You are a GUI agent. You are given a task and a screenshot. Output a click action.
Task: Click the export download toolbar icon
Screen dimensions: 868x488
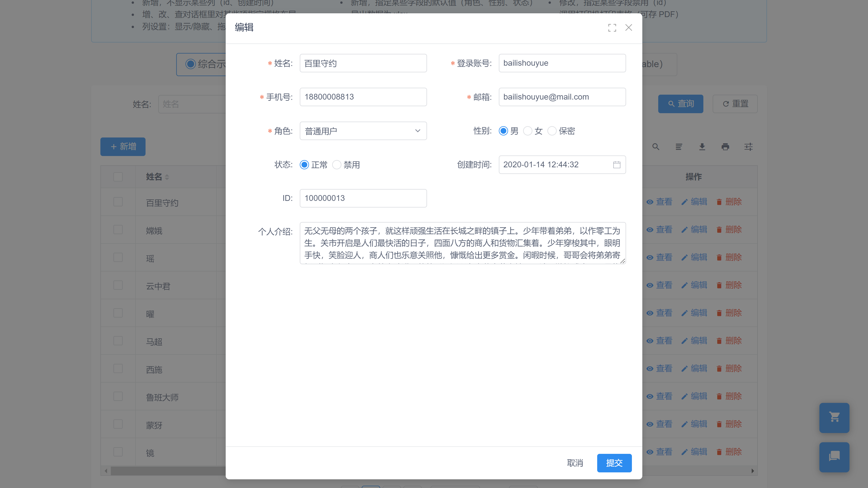pos(702,146)
